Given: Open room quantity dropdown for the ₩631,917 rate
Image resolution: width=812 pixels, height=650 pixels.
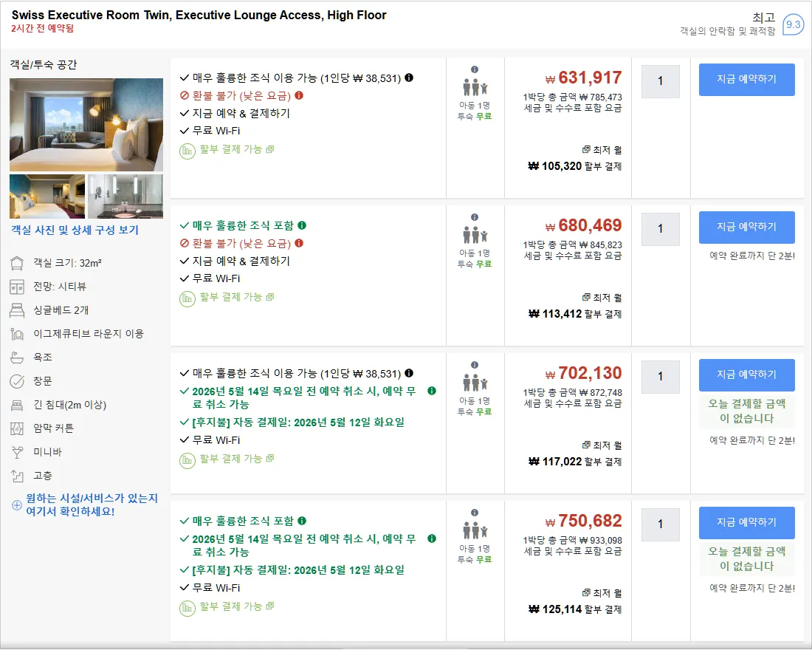Looking at the screenshot, I should tap(660, 81).
